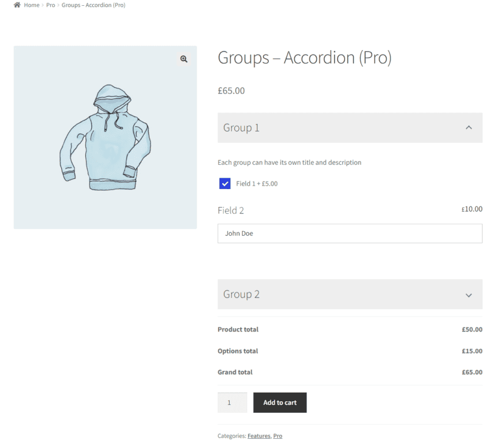Click the Field 2 label
The width and height of the screenshot is (494, 448).
pos(231,210)
